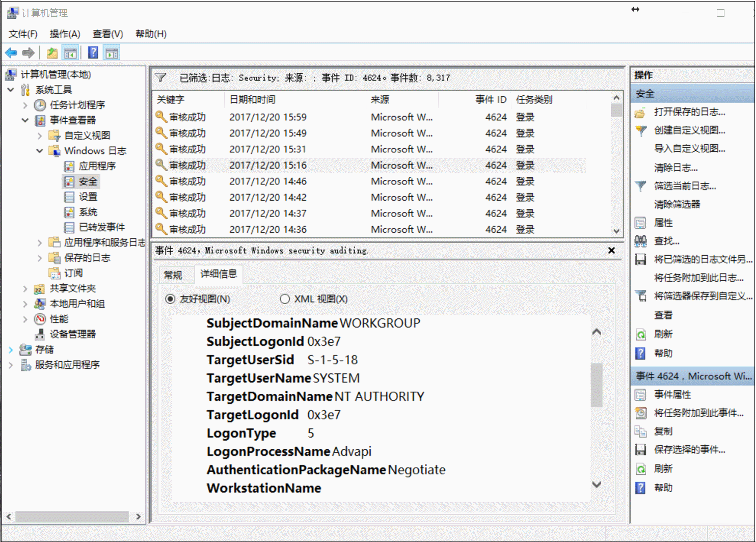Click the tree pane horizontal scrollbar thumb
The image size is (756, 542).
pos(72,517)
